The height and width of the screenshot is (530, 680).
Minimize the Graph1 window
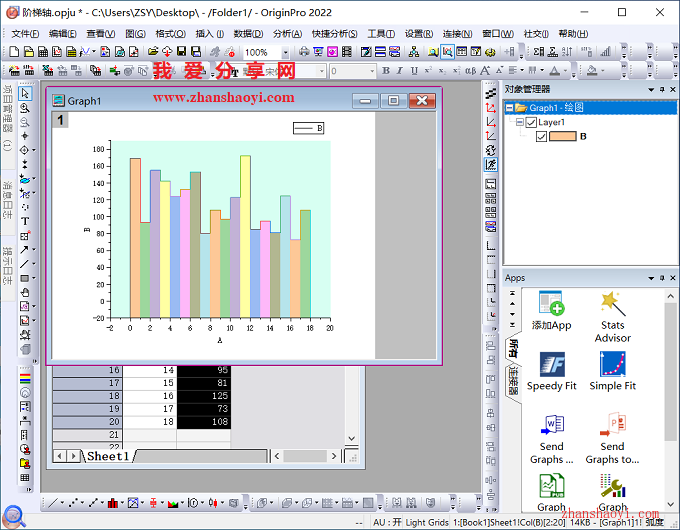365,101
